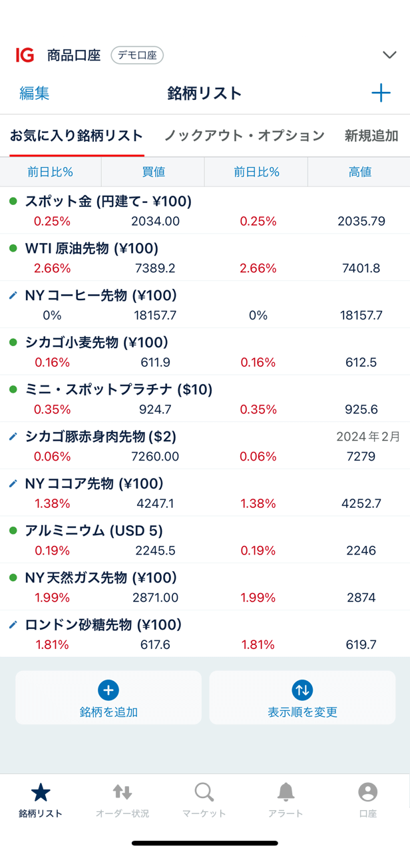Select the お気に入り銘柄リスト tab
Screen dimensions: 410x868
pyautogui.click(x=77, y=136)
